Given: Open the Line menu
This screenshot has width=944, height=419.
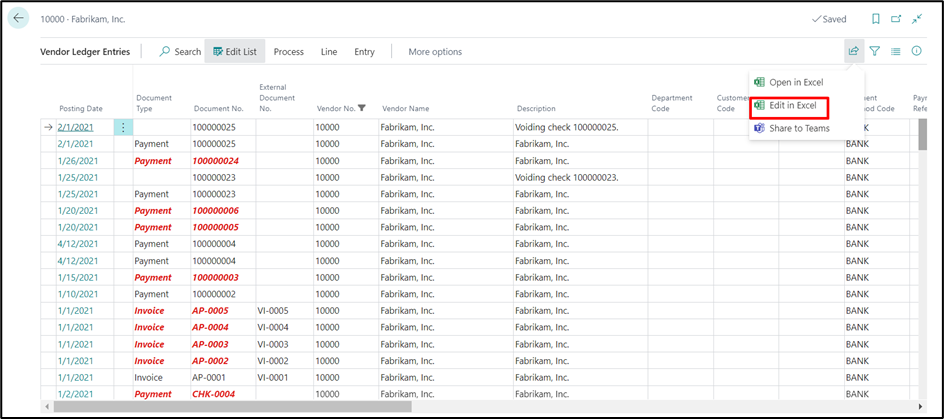Looking at the screenshot, I should coord(329,52).
